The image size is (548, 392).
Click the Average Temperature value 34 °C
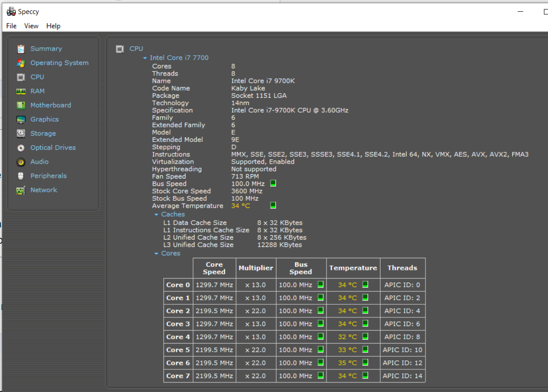click(x=241, y=206)
